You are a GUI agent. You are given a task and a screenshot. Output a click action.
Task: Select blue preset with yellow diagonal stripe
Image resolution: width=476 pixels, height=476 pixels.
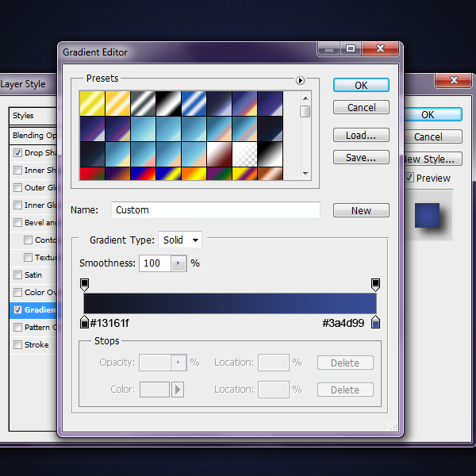168,174
